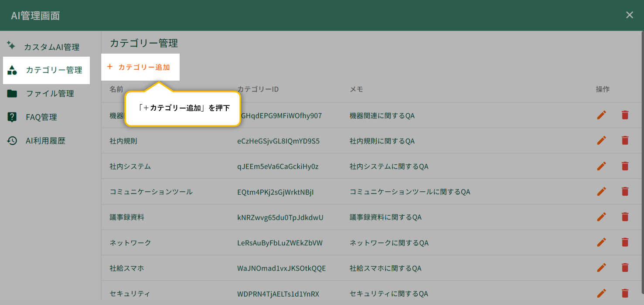
Task: Go to ファイル管理 section
Action: point(49,94)
